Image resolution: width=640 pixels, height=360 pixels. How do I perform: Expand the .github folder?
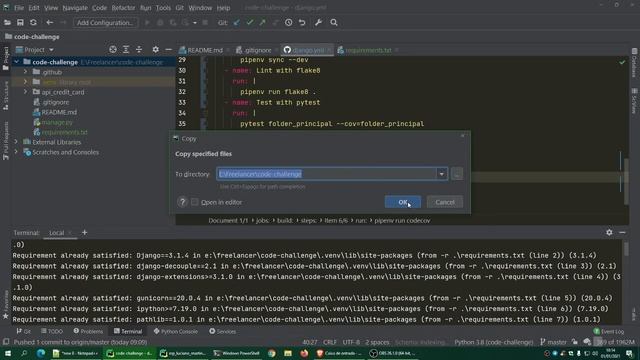click(25, 72)
